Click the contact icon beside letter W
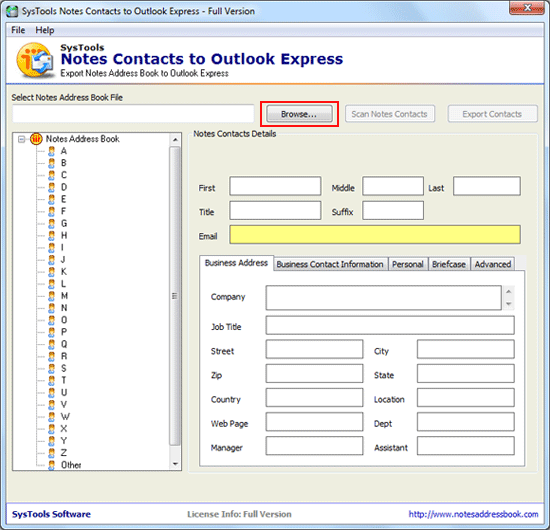Image resolution: width=550 pixels, height=530 pixels. 52,417
